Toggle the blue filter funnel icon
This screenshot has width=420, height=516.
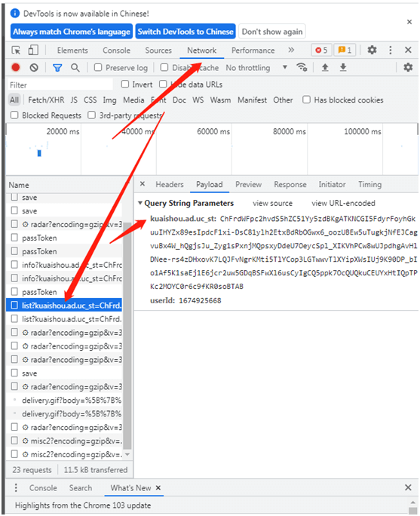(57, 68)
